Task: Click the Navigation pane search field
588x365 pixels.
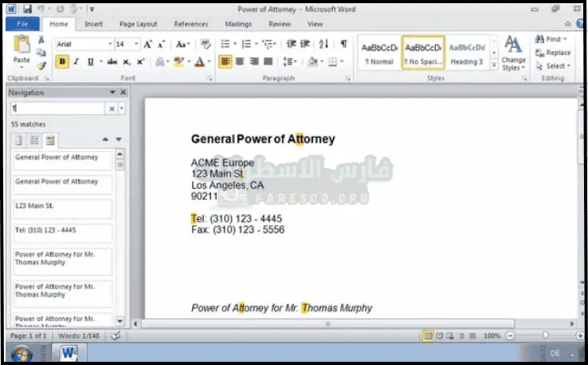Action: coord(57,108)
